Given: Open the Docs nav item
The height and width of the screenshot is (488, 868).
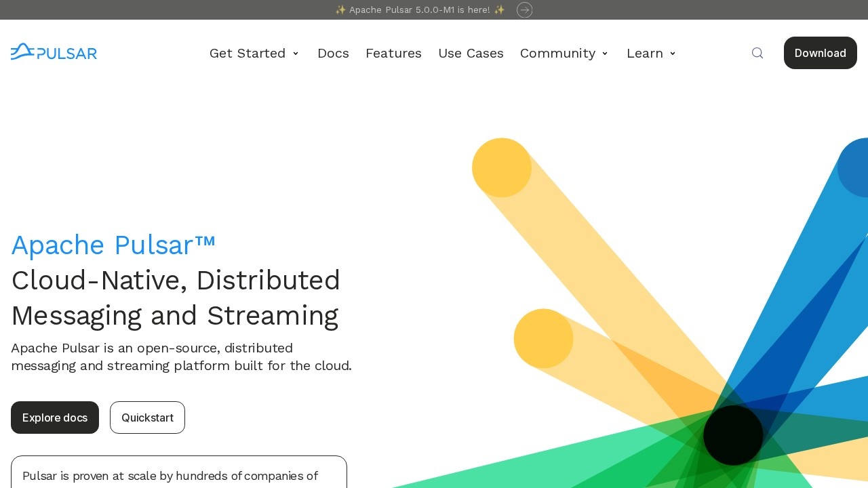Looking at the screenshot, I should click(333, 53).
